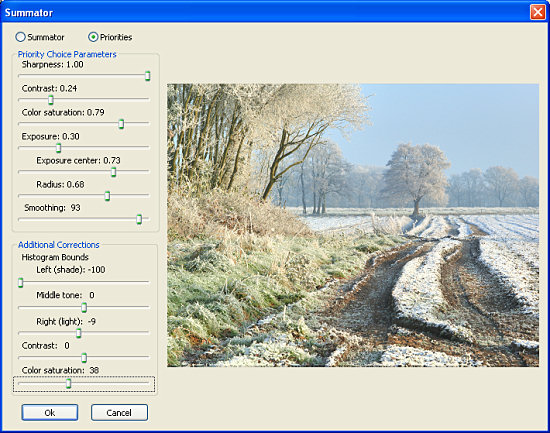
Task: Click the Priority Choice Parameters group label
Action: [x=67, y=54]
